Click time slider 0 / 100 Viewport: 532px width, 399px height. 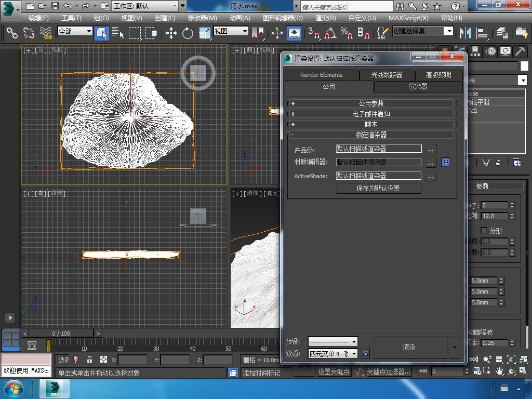[x=61, y=334]
